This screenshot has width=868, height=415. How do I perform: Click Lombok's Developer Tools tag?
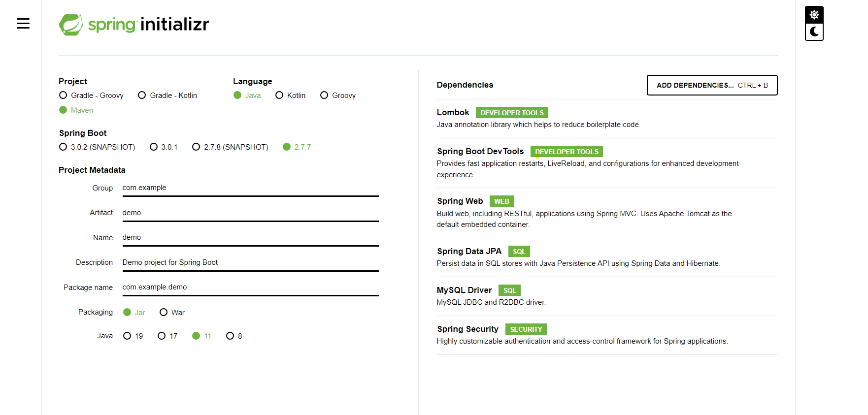pyautogui.click(x=512, y=113)
